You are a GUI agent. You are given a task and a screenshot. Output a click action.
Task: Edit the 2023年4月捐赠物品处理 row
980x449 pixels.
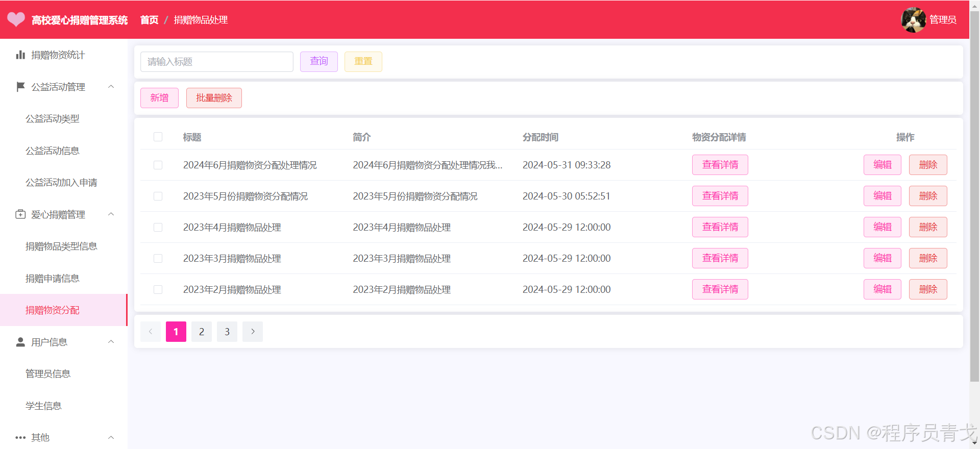(x=883, y=227)
